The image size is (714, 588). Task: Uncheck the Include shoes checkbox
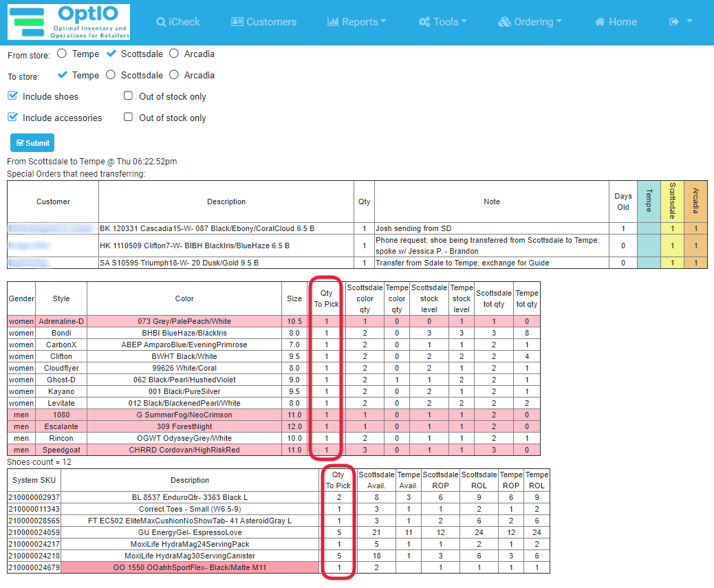(x=12, y=96)
